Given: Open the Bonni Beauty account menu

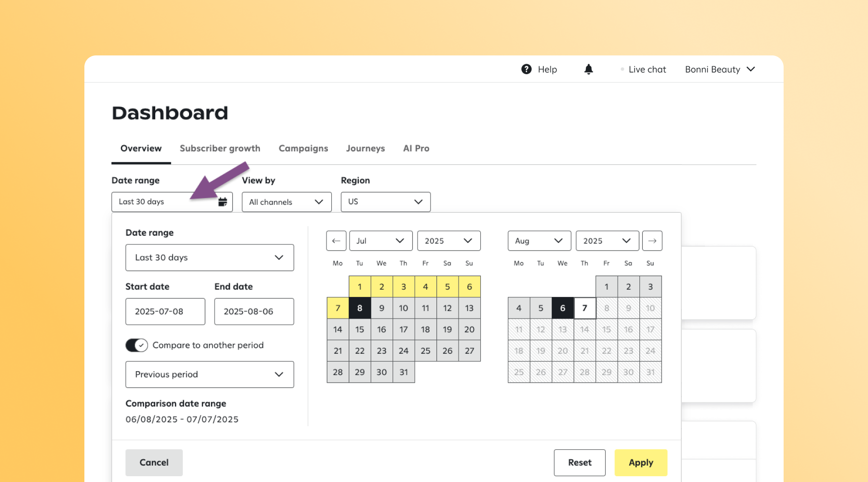Looking at the screenshot, I should point(719,69).
